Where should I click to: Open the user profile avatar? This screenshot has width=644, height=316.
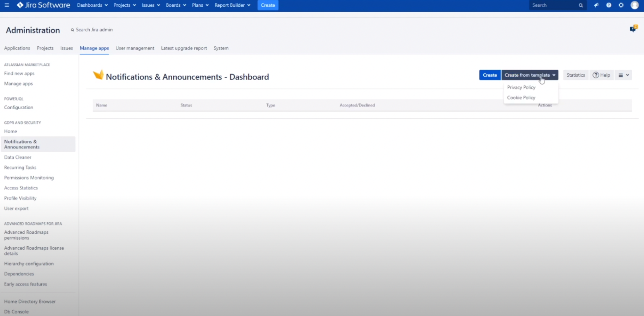coord(635,5)
